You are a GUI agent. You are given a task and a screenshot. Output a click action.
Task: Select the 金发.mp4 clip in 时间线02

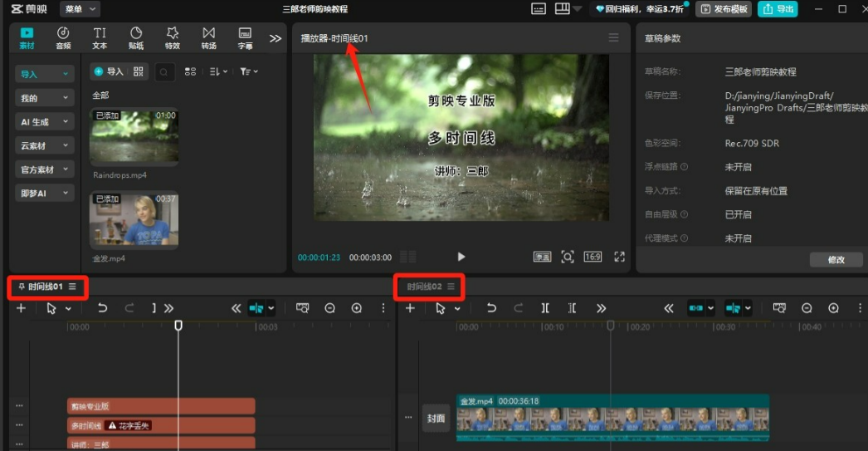[612, 418]
